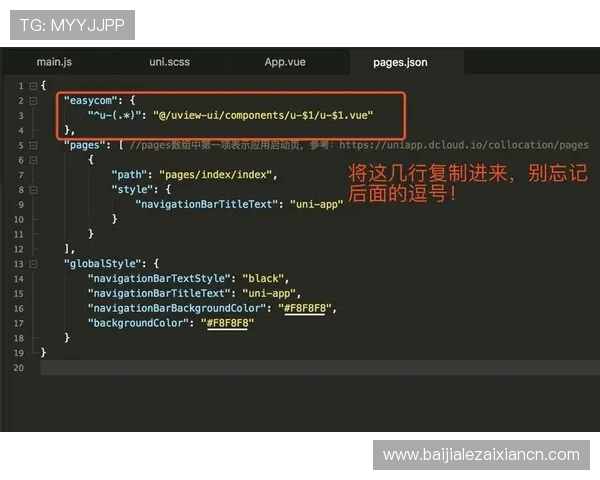
Task: Switch to the App.vue tab
Action: coord(285,62)
